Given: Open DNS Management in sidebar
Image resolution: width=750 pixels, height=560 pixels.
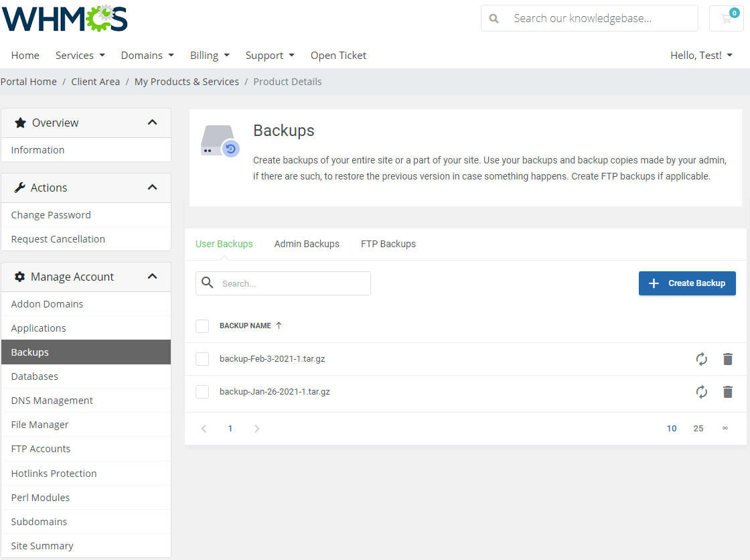Looking at the screenshot, I should [x=86, y=401].
